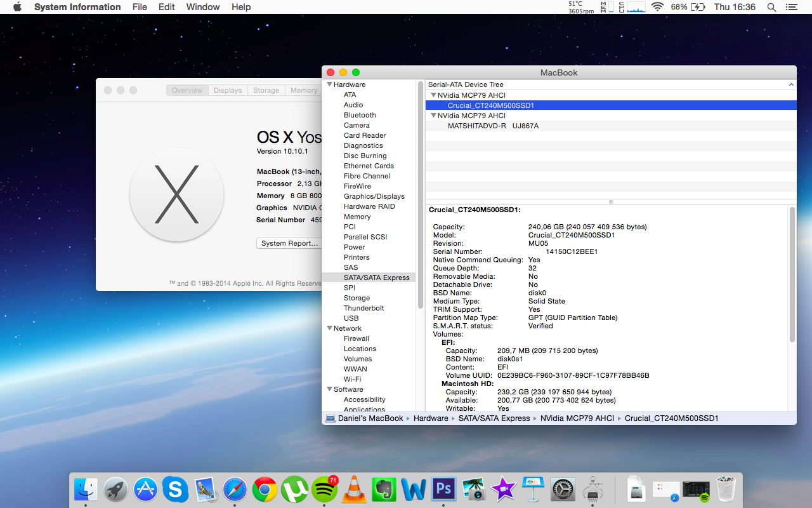Image resolution: width=812 pixels, height=508 pixels.
Task: Click Daniel's MacBook in path bar
Action: pos(365,418)
